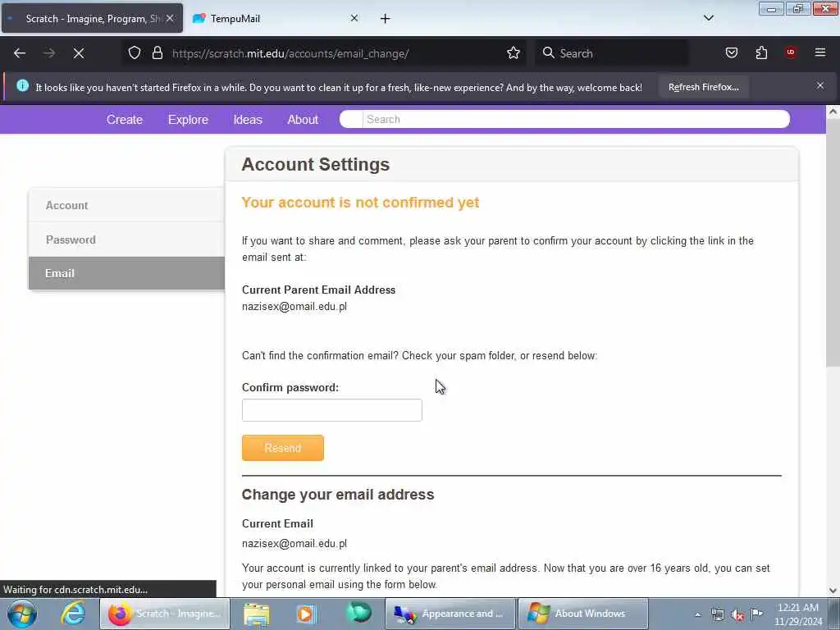Switch to TempuMail tab
840x630 pixels.
pos(276,18)
